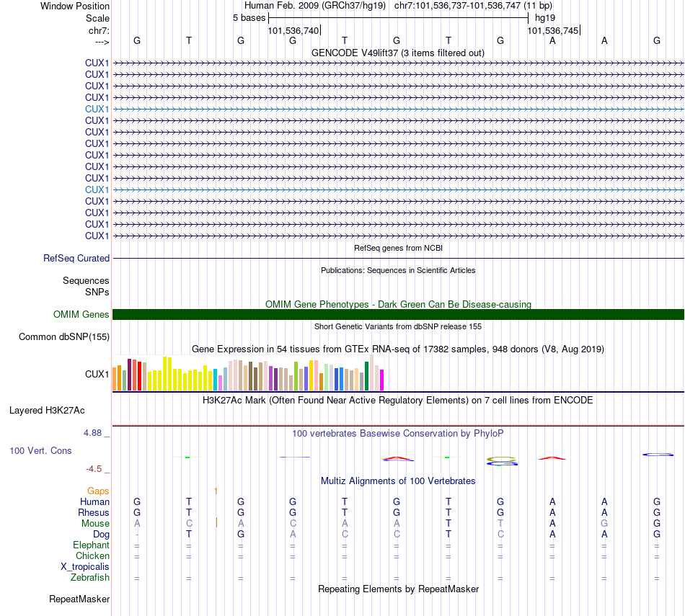Click the Human Feb. 2009 (GRCh37/hg19) assembly text

pos(315,6)
